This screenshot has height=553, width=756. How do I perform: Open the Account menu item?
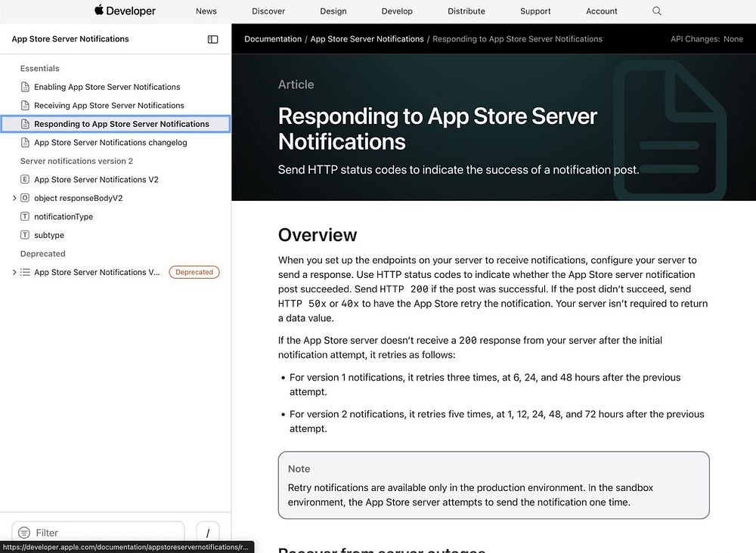[x=601, y=11]
